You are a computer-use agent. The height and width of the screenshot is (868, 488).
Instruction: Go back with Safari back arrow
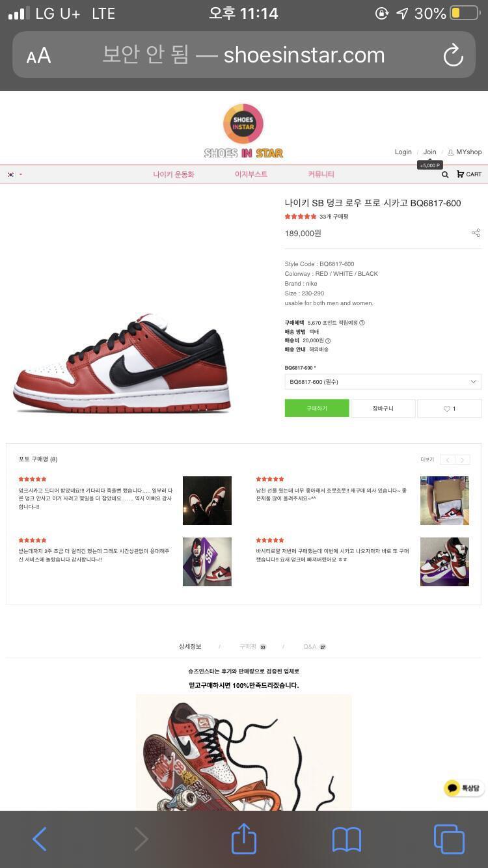[40, 839]
